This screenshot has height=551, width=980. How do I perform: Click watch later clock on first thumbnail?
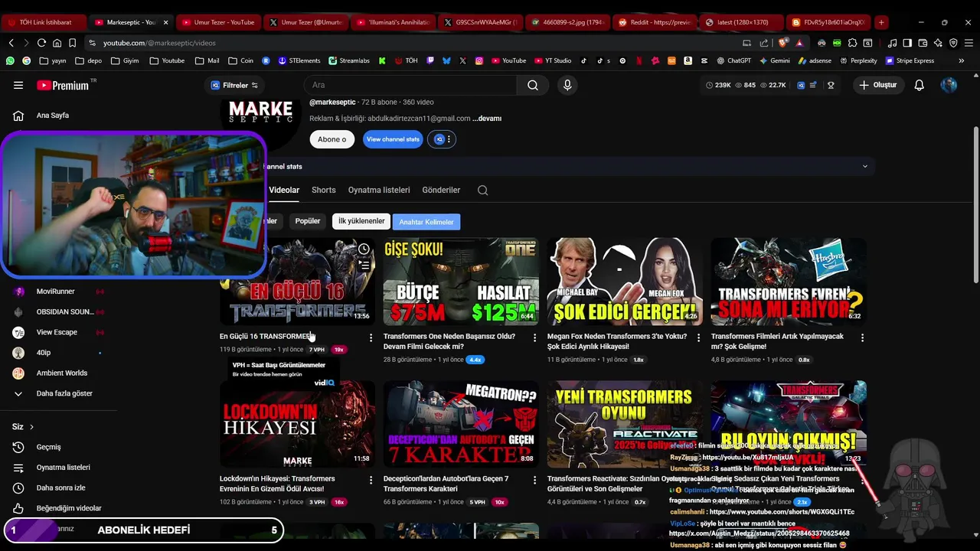tap(364, 249)
